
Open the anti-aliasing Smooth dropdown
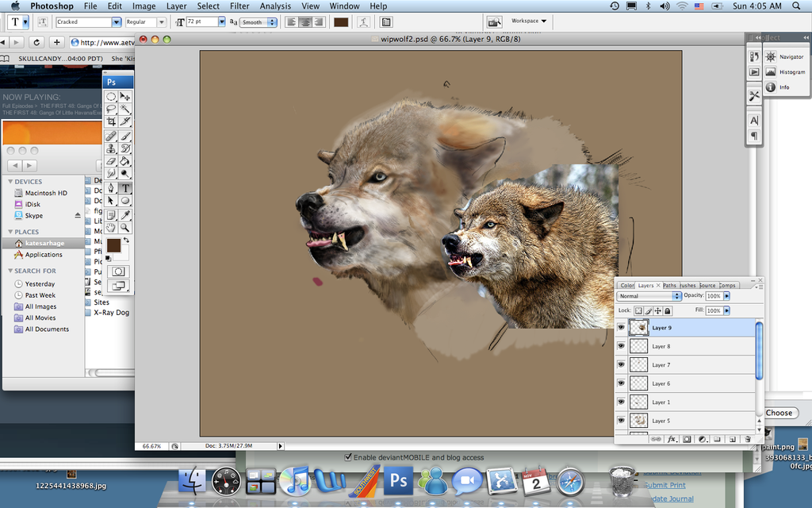click(258, 22)
